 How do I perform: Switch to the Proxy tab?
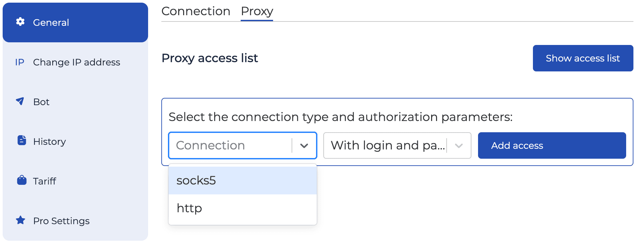coord(257,11)
